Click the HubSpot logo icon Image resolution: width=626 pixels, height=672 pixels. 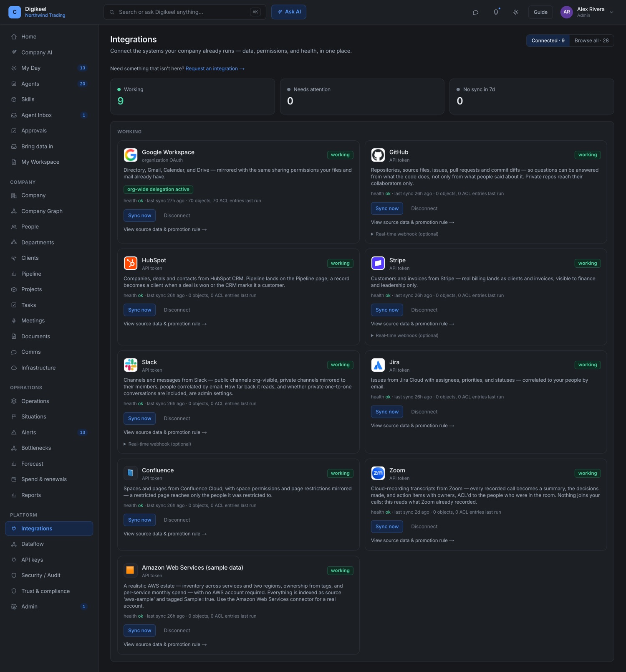[x=131, y=263]
